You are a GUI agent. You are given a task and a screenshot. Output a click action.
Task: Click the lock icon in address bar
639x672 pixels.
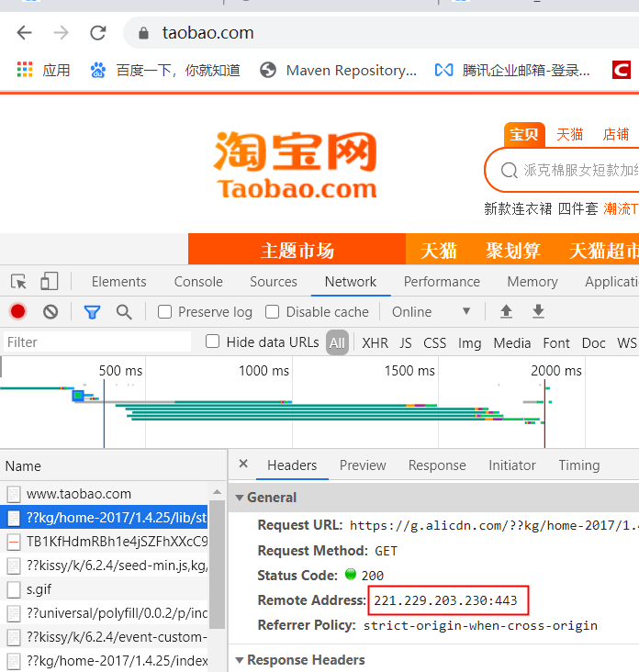143,33
